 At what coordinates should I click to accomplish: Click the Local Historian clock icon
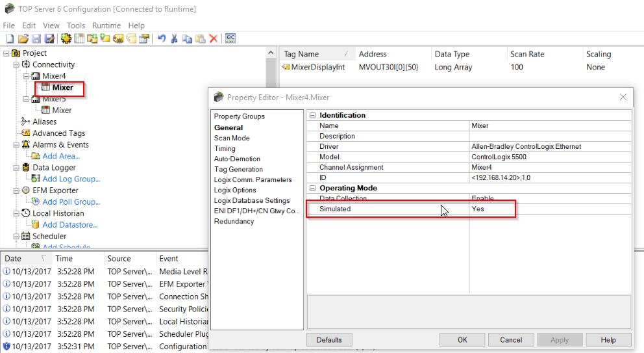pos(25,213)
